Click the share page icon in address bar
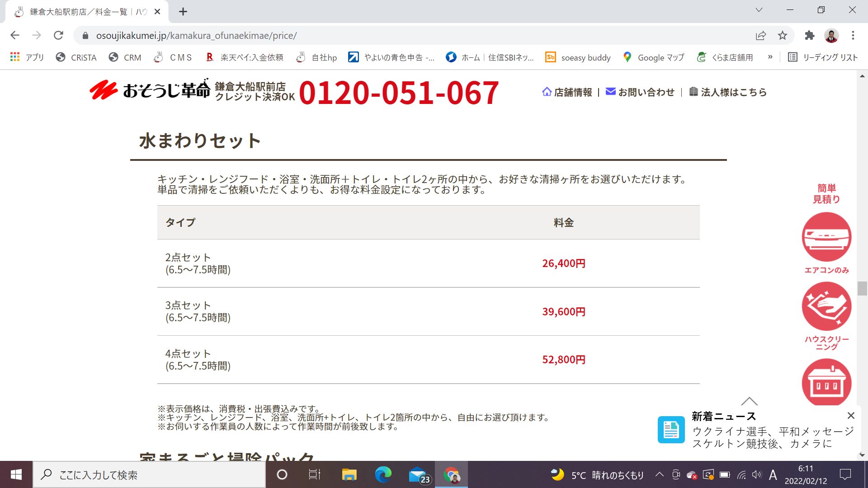The height and width of the screenshot is (488, 868). [761, 36]
